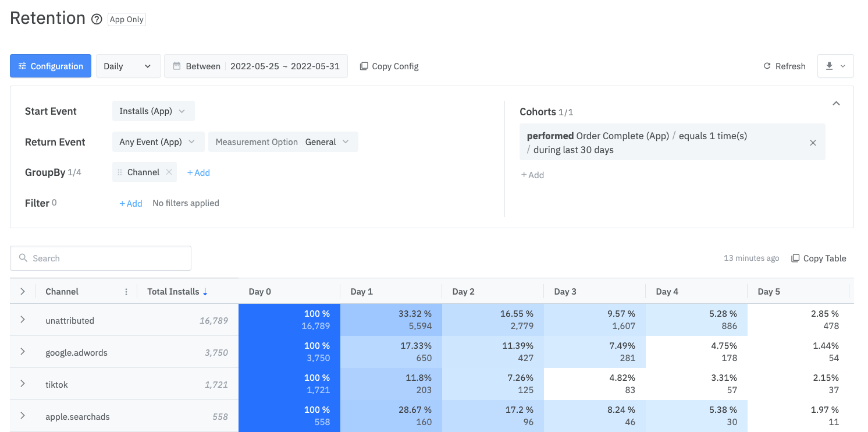The width and height of the screenshot is (868, 432).
Task: Click the calendar icon in the date range picker
Action: [178, 66]
